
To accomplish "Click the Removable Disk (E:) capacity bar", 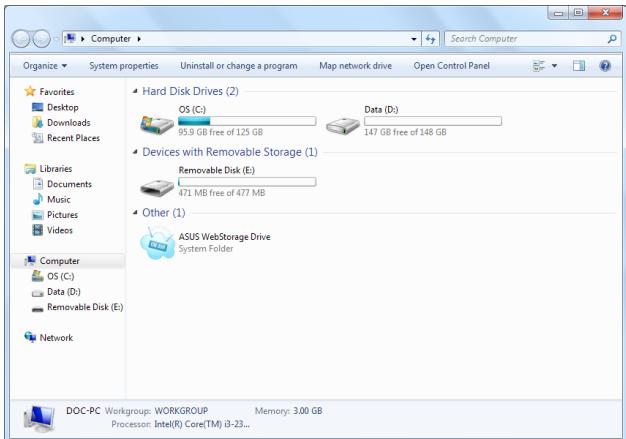I will (x=247, y=182).
